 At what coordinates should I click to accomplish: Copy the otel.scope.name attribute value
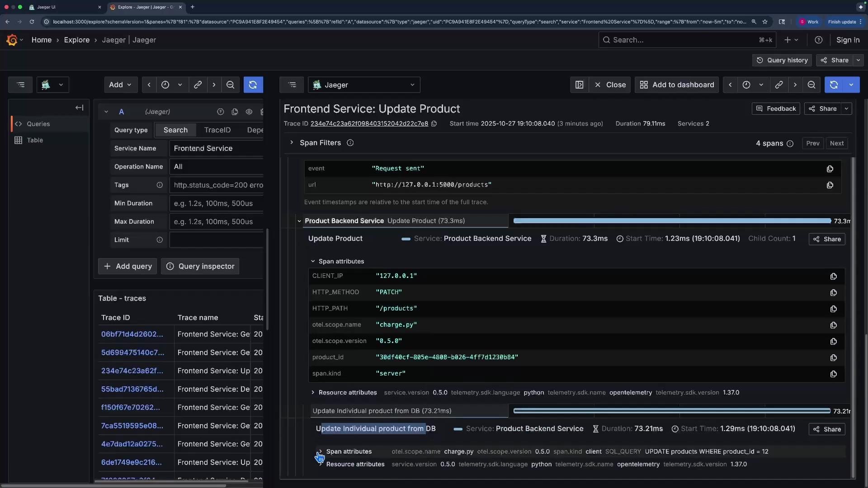[x=833, y=325]
